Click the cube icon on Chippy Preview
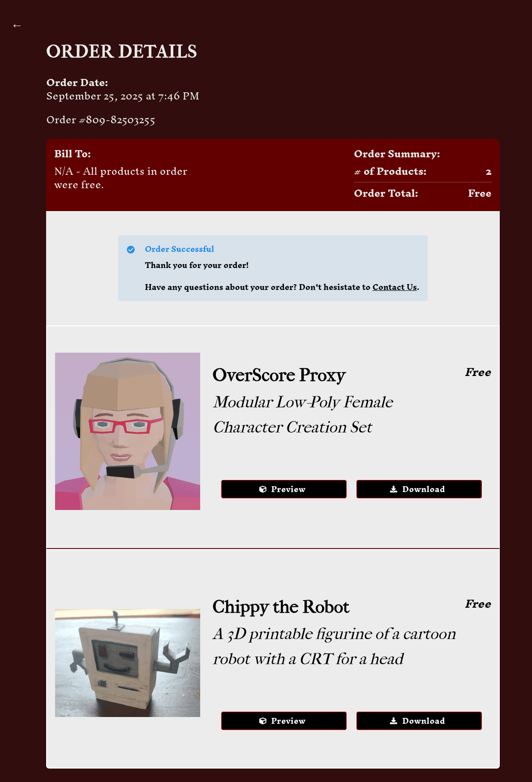The height and width of the screenshot is (782, 532). coord(263,721)
